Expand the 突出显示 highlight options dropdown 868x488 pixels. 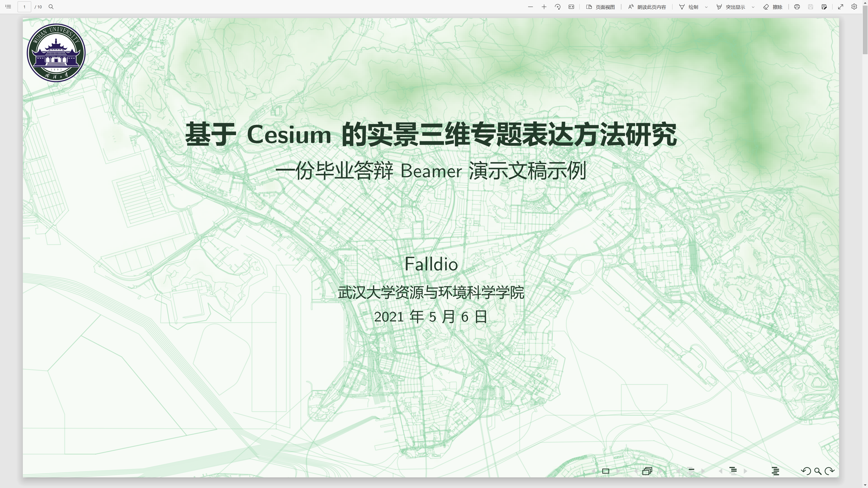753,7
